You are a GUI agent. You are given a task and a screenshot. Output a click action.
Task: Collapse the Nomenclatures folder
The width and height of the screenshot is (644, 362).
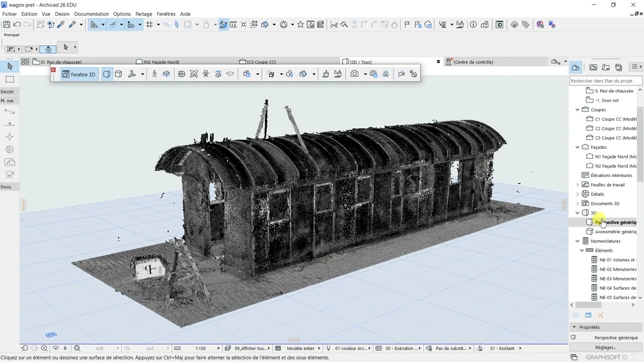click(x=578, y=241)
